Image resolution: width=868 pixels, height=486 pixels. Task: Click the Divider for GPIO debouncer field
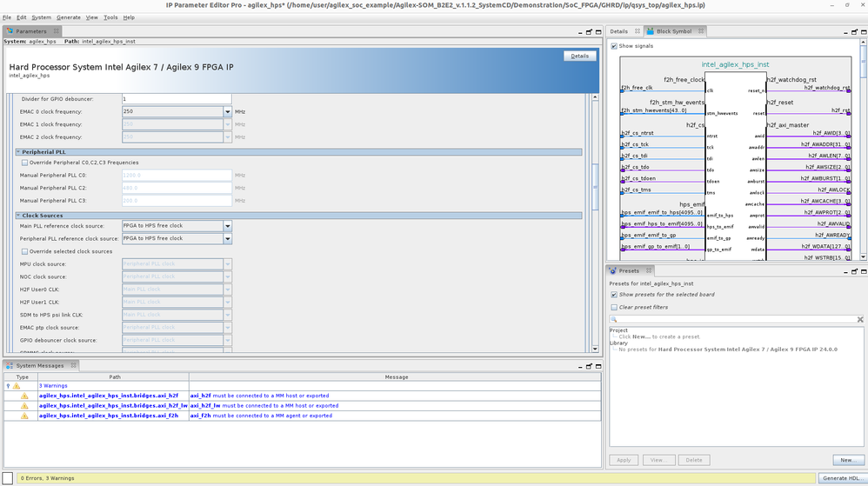176,99
